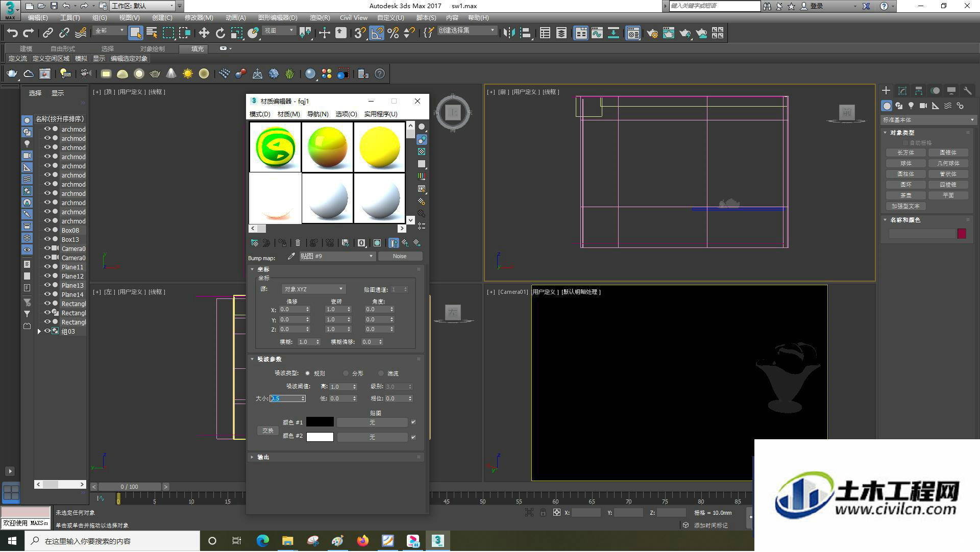Image resolution: width=980 pixels, height=552 pixels.
Task: Open the white 颜色 #2 swatch
Action: tap(320, 437)
